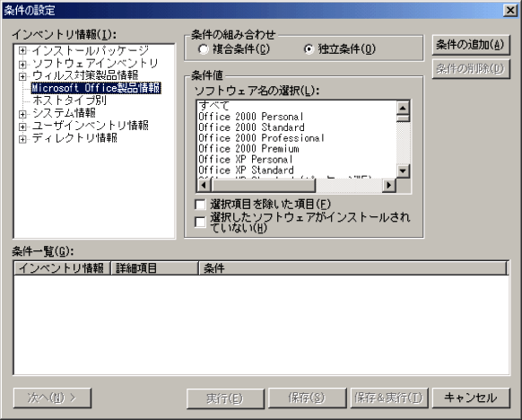This screenshot has width=522, height=420.
Task: Expand the インストールパッケージ tree node
Action: pyautogui.click(x=22, y=50)
